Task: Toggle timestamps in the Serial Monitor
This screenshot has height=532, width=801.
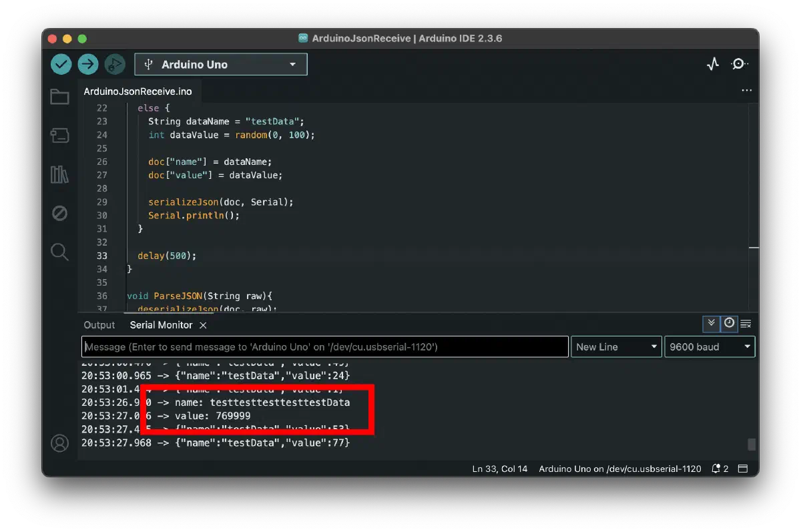Action: (729, 324)
